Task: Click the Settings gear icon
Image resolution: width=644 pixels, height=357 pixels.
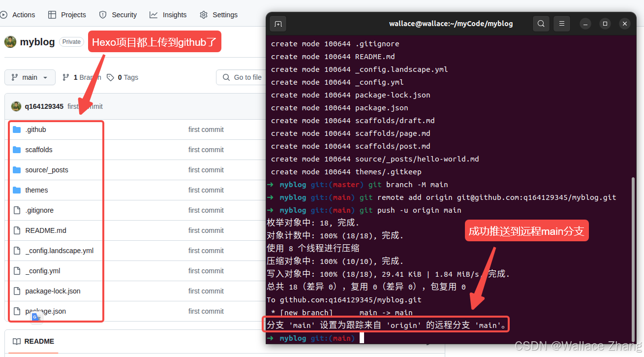Action: [x=204, y=15]
